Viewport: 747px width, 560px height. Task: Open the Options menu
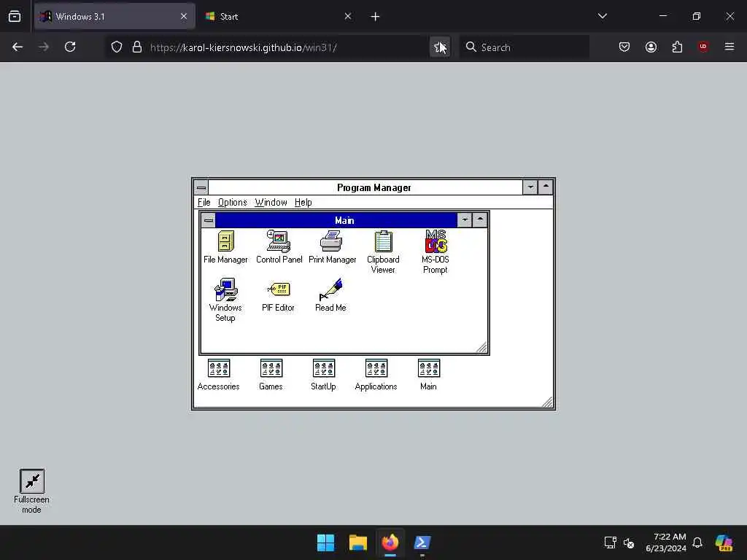233,203
